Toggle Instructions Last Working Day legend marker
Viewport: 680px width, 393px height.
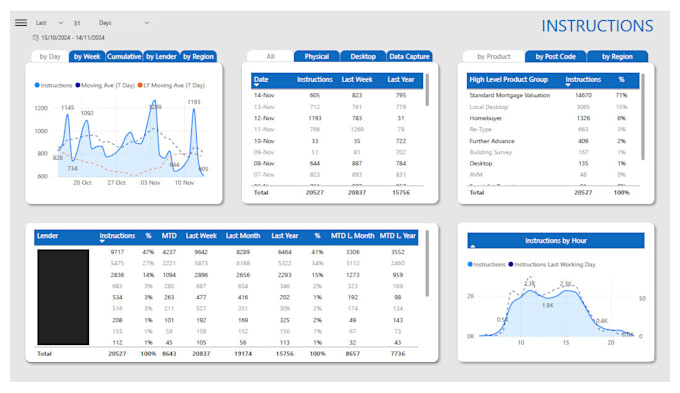coord(511,265)
